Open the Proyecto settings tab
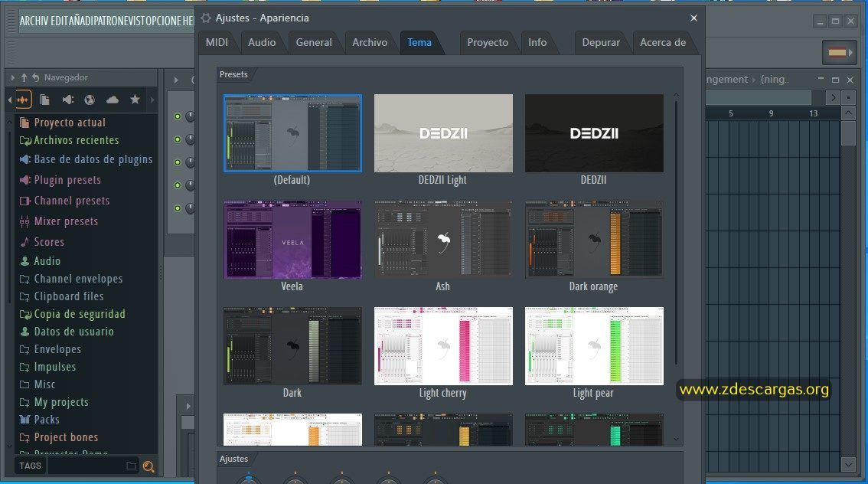The image size is (868, 484). (488, 43)
